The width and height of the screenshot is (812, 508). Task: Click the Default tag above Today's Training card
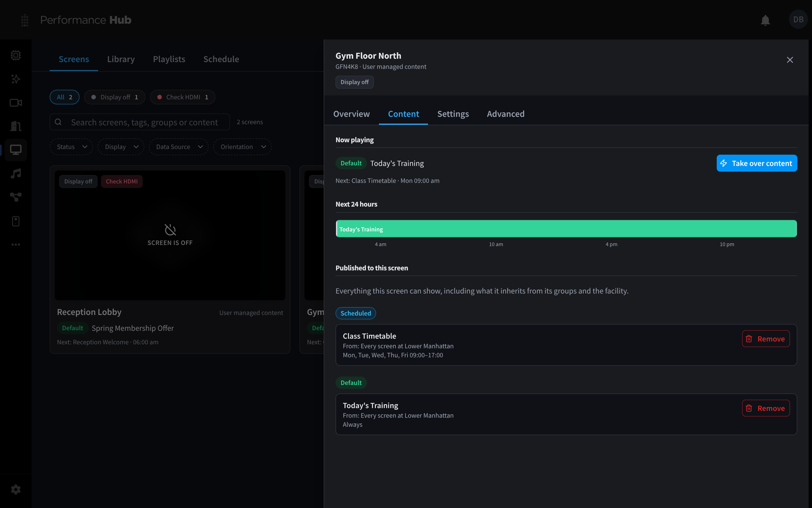pos(351,383)
